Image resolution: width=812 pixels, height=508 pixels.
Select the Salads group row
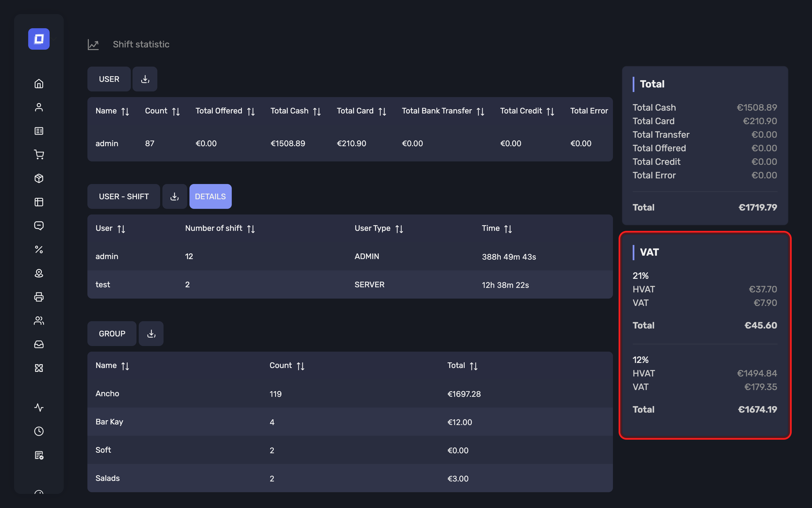(x=350, y=478)
